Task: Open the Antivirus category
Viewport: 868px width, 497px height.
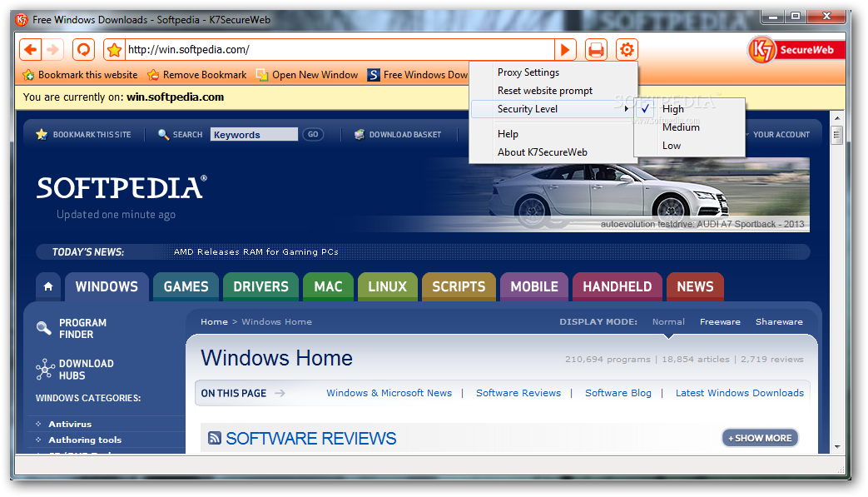Action: point(70,424)
